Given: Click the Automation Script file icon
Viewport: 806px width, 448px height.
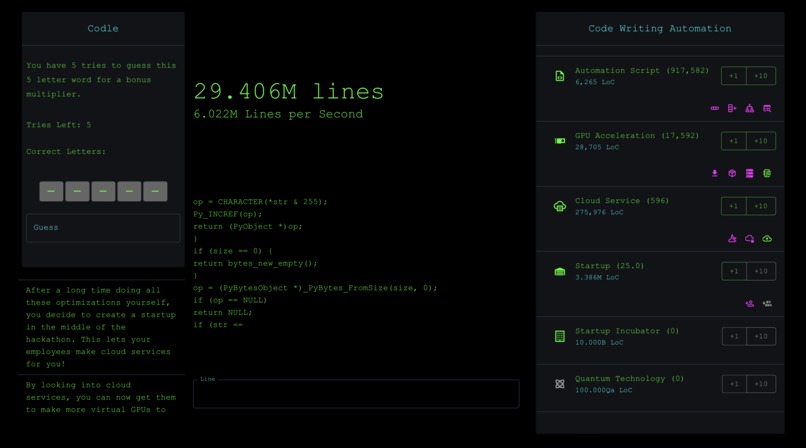Looking at the screenshot, I should click(x=560, y=76).
